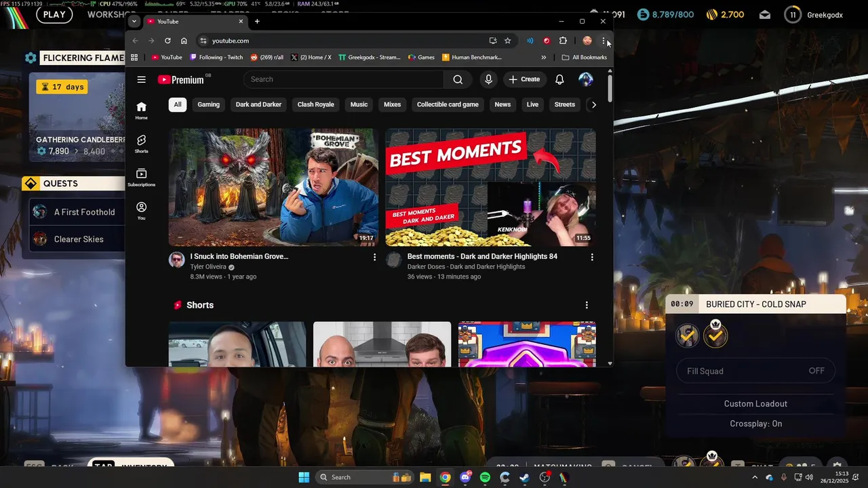The height and width of the screenshot is (488, 868).
Task: Open the Windows Start menu
Action: tap(304, 477)
